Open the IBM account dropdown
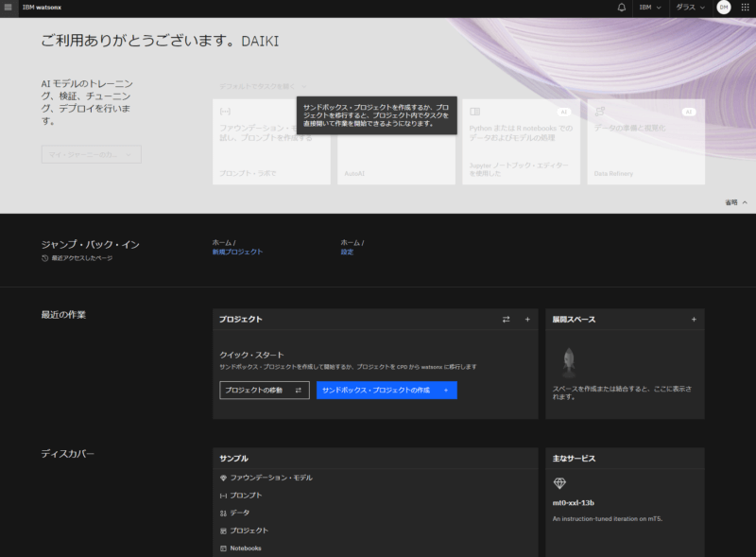The image size is (756, 557). 650,8
